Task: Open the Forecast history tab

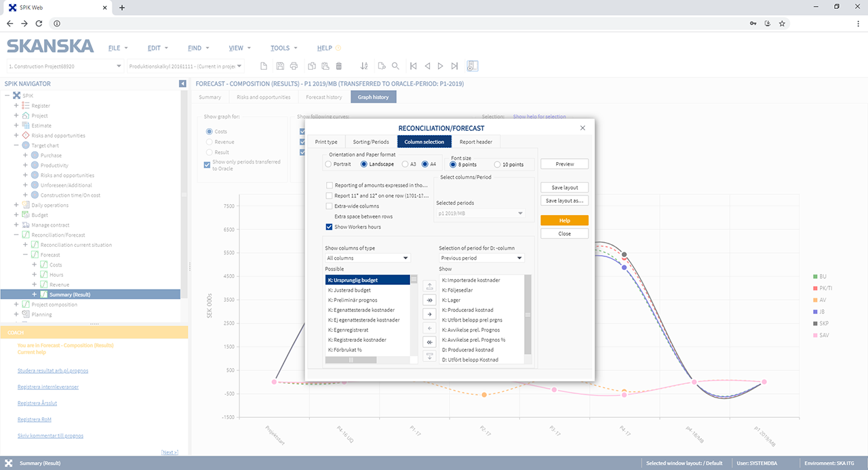Action: (324, 97)
